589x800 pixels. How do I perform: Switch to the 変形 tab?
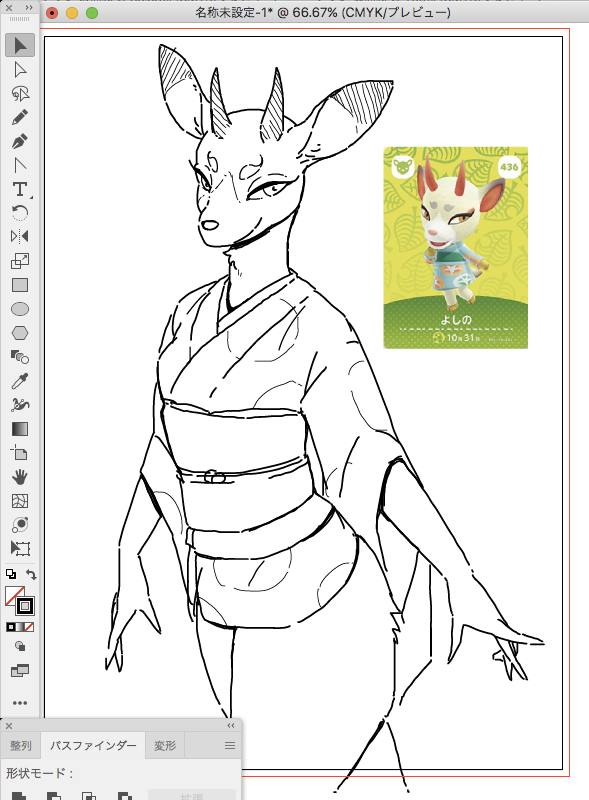[x=165, y=745]
